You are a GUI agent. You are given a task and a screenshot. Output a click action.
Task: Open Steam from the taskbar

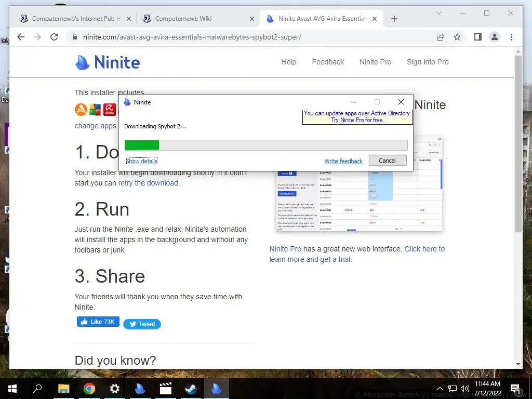(191, 389)
